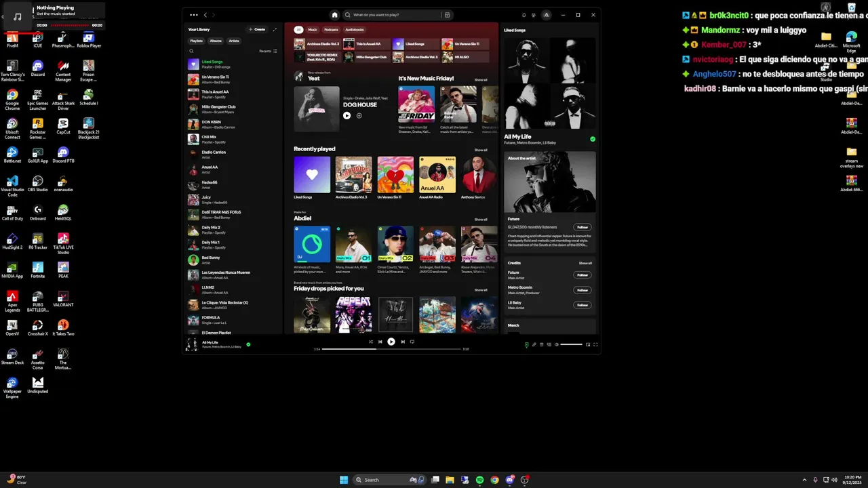
Task: Play the DOG HOUSE single
Action: (x=347, y=115)
